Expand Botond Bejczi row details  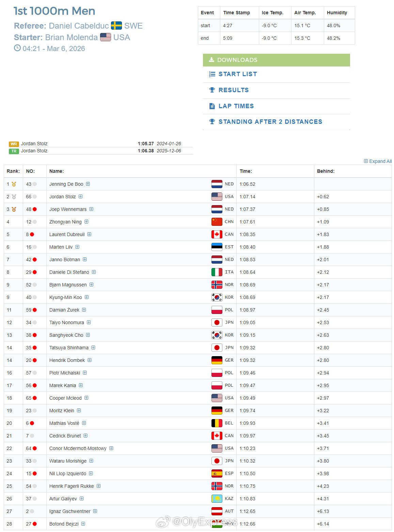(83, 524)
